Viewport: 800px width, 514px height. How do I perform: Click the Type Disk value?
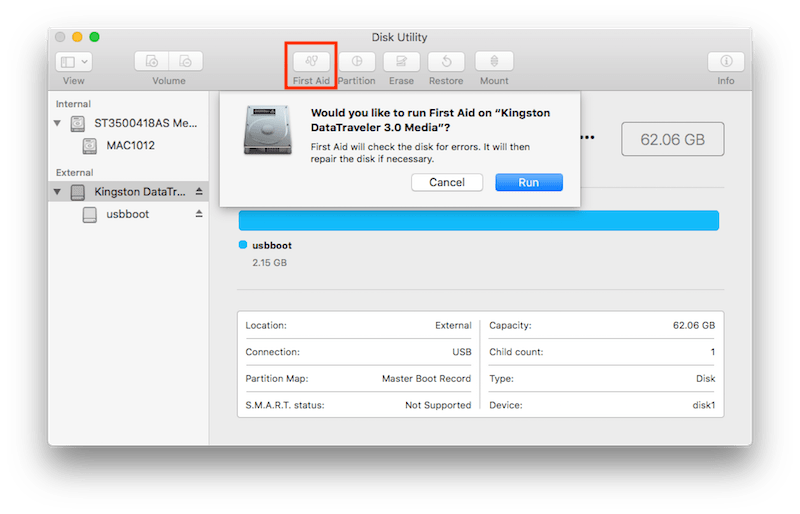click(x=706, y=379)
